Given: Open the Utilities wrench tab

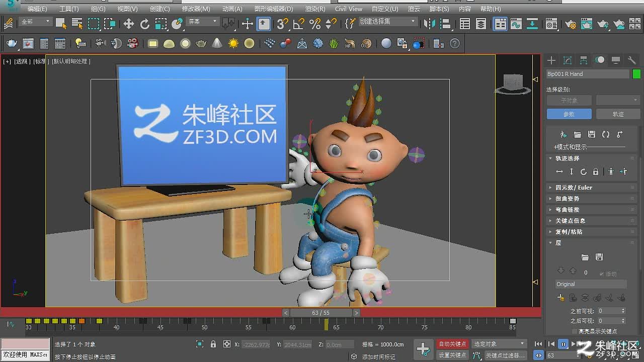Looking at the screenshot, I should 632,60.
